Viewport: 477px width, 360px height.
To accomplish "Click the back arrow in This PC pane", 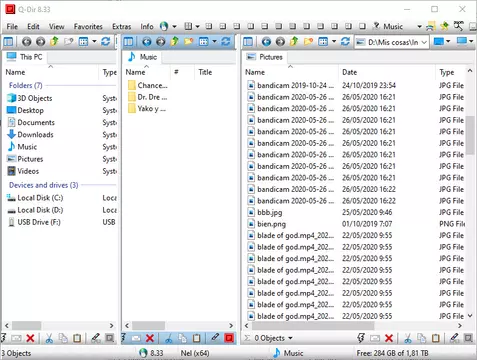I will coord(27,42).
